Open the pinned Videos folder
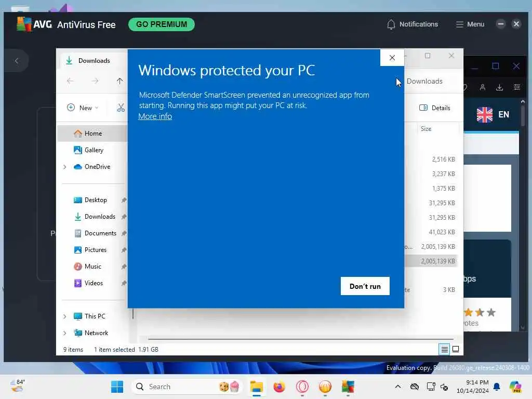Image resolution: width=532 pixels, height=399 pixels. tap(93, 283)
